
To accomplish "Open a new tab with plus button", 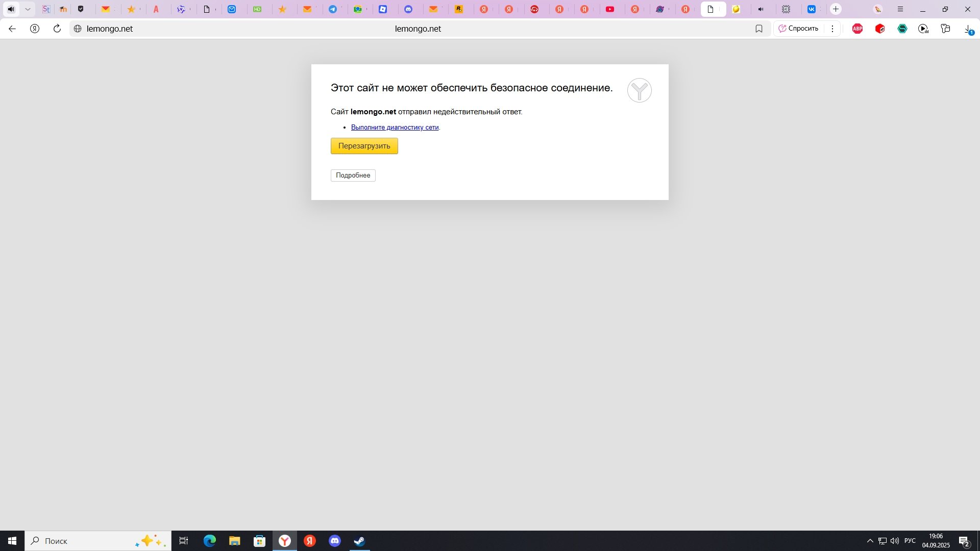I will point(836,9).
